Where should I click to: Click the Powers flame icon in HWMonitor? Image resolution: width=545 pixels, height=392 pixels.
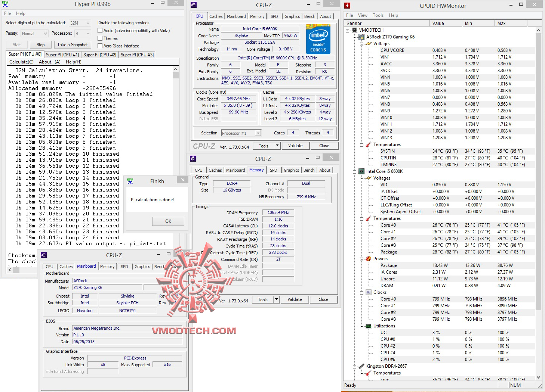click(369, 259)
